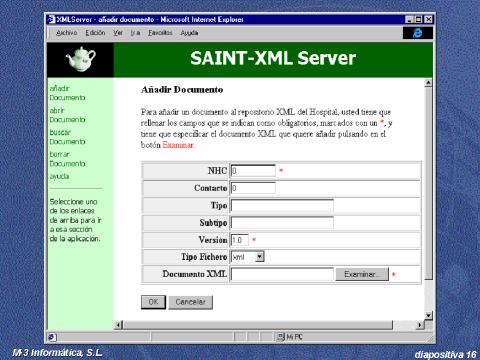
Task: Follow the buscar Documento sidebar link
Action: tap(67, 137)
